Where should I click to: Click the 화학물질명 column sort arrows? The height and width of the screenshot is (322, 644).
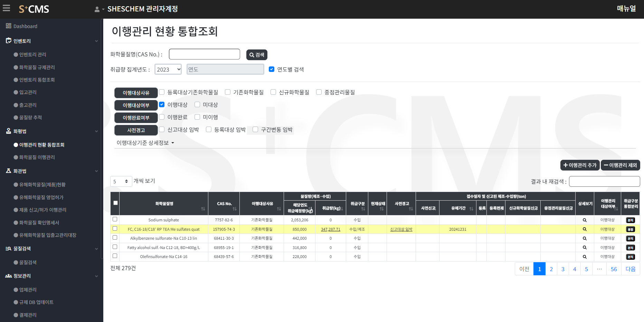click(x=203, y=209)
